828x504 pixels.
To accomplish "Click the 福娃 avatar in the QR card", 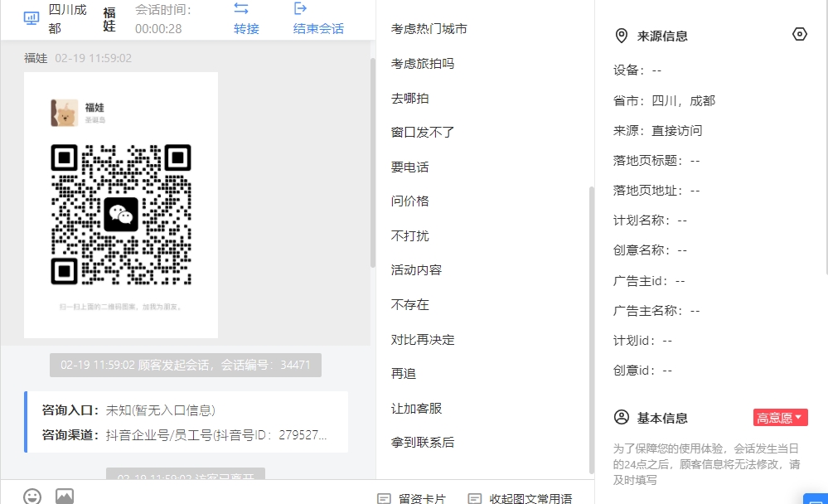I will 65,113.
